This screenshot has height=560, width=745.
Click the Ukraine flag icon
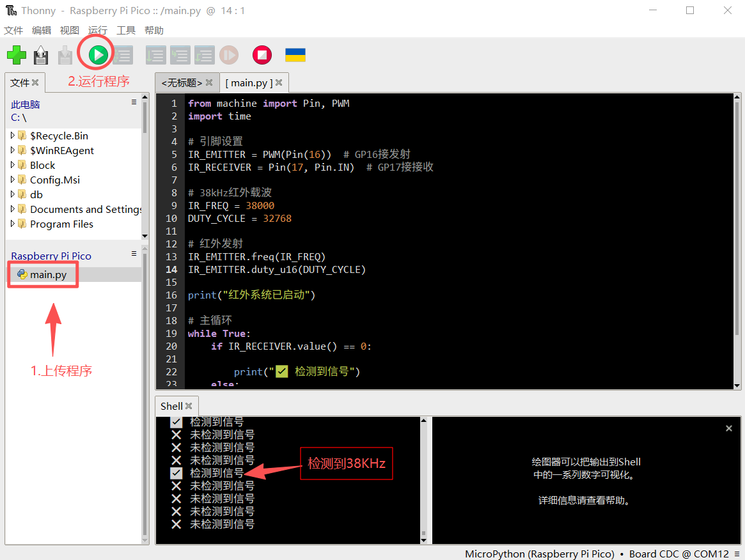[x=295, y=55]
